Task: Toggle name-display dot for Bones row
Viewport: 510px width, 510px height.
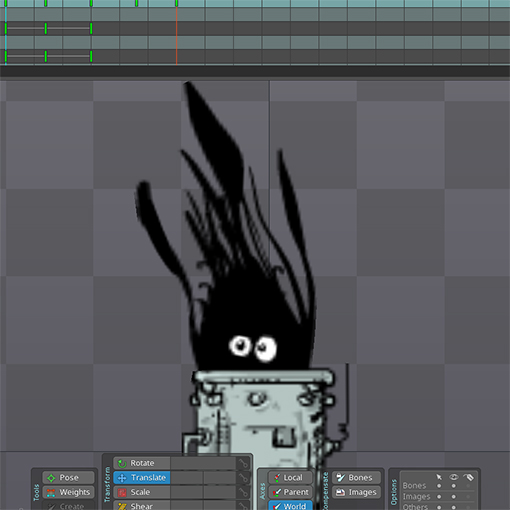Action: [x=468, y=486]
